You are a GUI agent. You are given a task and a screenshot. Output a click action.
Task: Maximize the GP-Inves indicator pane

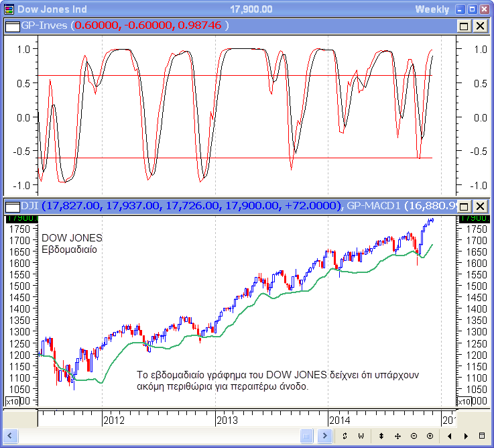pos(464,25)
